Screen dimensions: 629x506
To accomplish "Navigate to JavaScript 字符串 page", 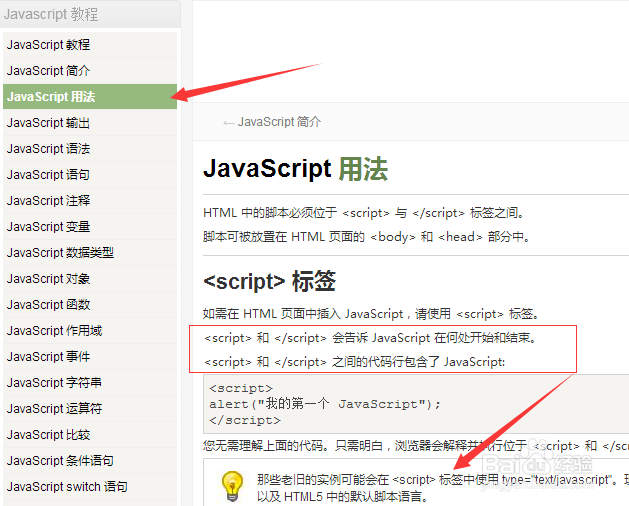I will point(90,383).
